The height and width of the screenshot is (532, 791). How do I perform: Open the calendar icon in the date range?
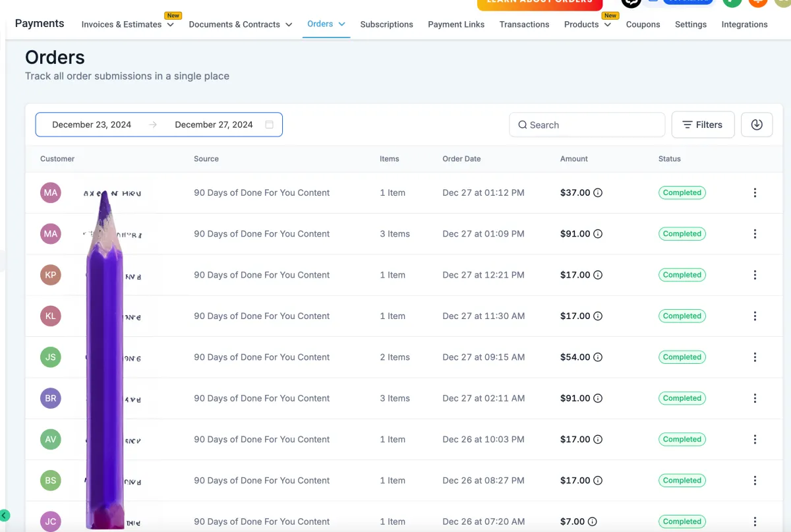click(x=269, y=125)
